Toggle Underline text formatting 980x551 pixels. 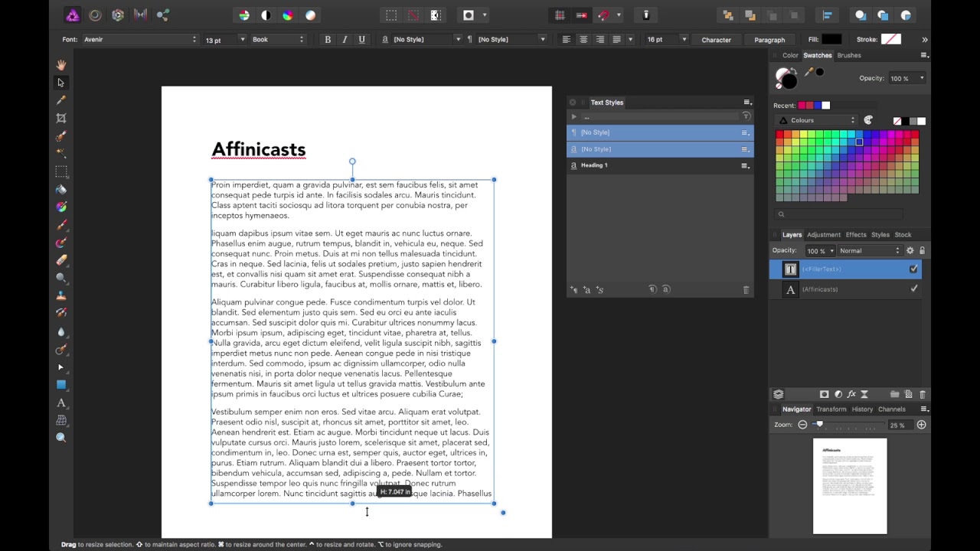[x=361, y=39]
